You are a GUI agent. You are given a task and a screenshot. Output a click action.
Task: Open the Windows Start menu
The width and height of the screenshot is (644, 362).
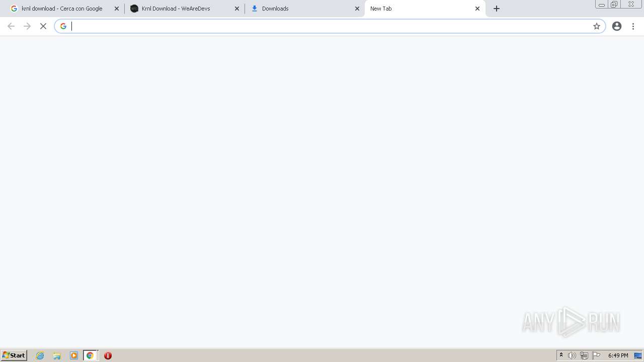14,355
